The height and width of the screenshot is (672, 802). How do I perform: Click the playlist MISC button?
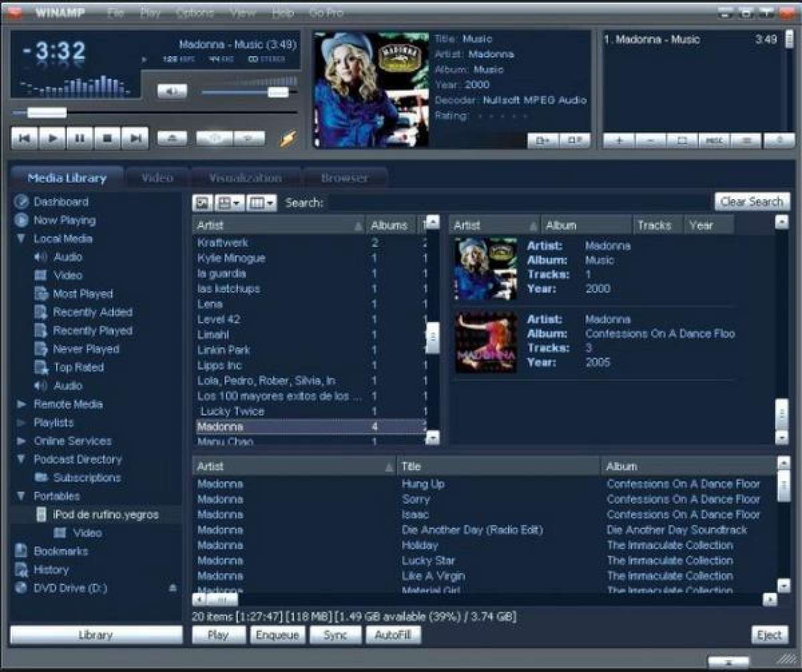[714, 140]
